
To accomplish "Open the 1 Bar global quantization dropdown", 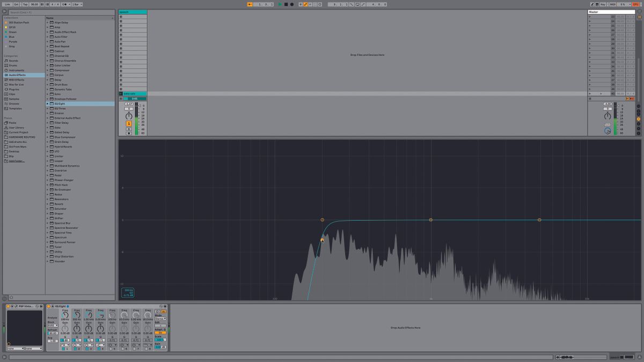I will pyautogui.click(x=76, y=4).
